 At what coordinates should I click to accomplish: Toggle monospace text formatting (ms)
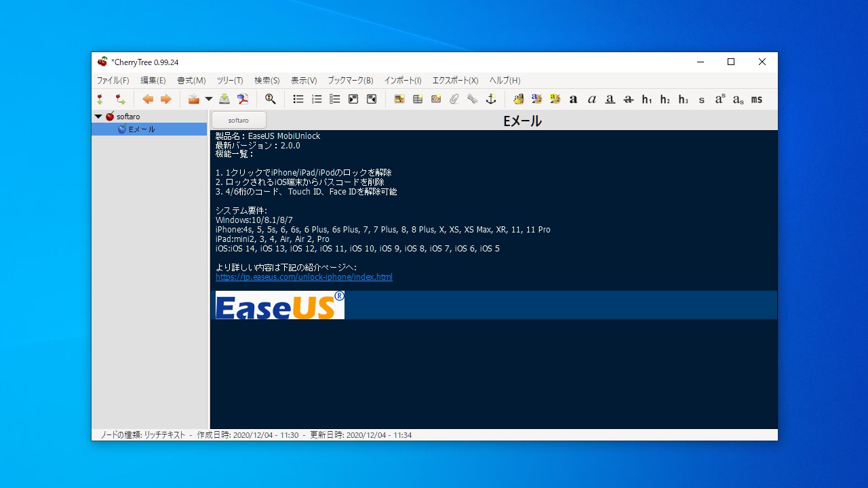point(757,99)
